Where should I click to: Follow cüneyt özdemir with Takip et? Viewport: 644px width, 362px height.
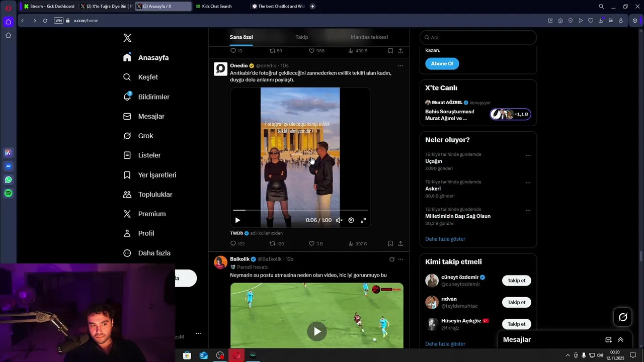(x=517, y=281)
